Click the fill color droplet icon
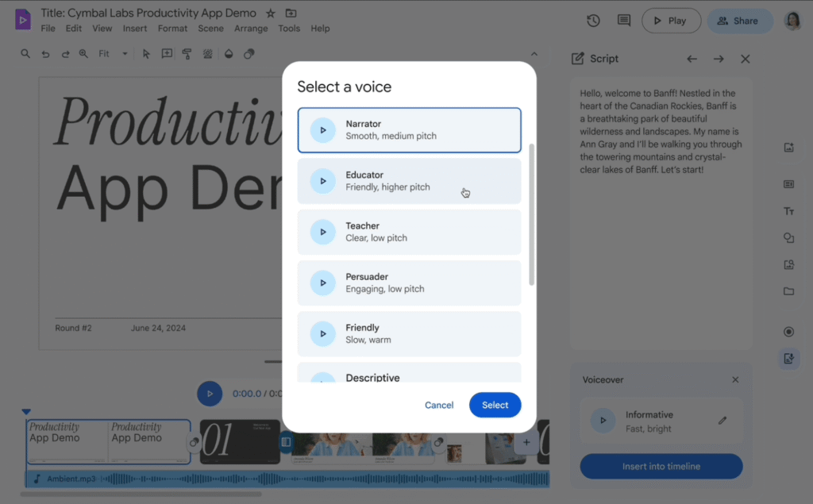This screenshot has width=813, height=504. pos(229,53)
